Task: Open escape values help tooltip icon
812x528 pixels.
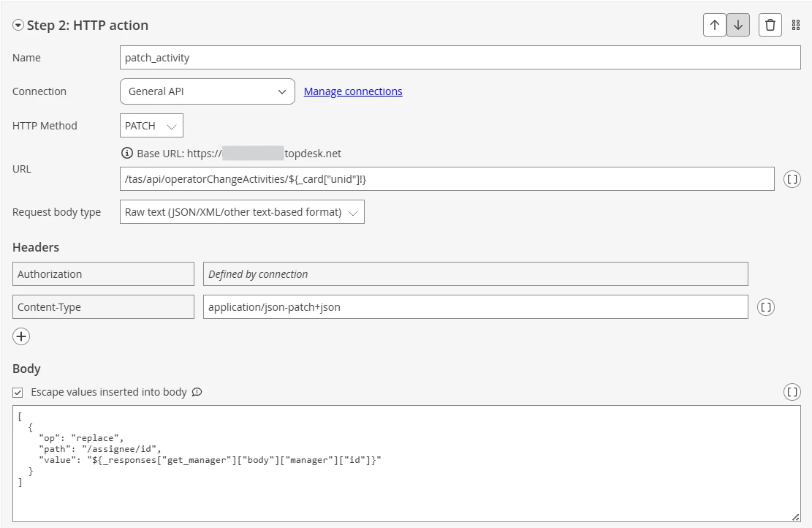Action: pos(197,392)
